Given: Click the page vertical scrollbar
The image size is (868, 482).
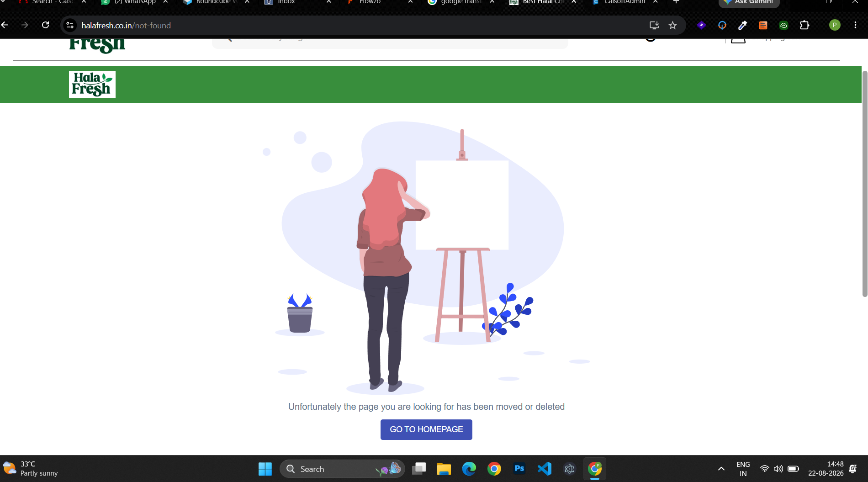Looking at the screenshot, I should (x=864, y=184).
